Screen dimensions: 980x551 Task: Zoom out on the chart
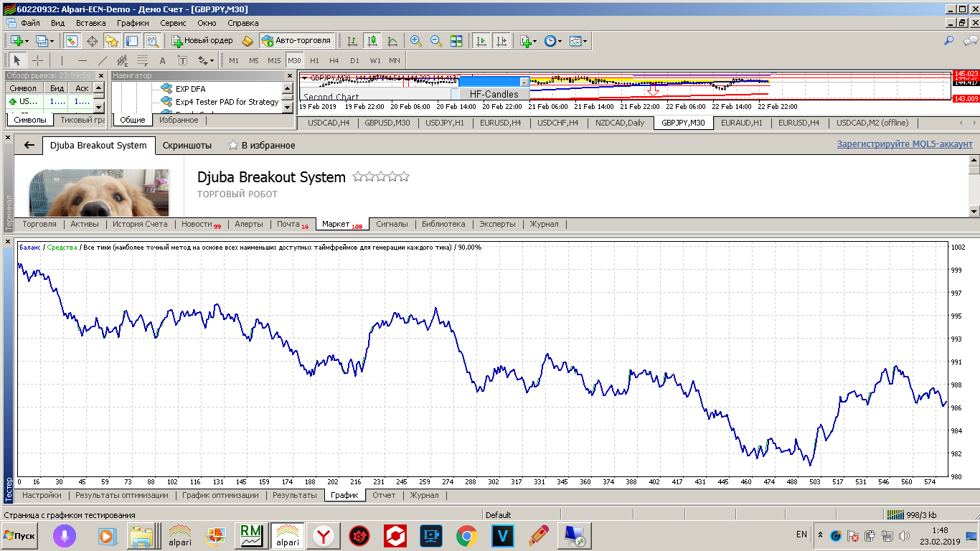tap(436, 41)
